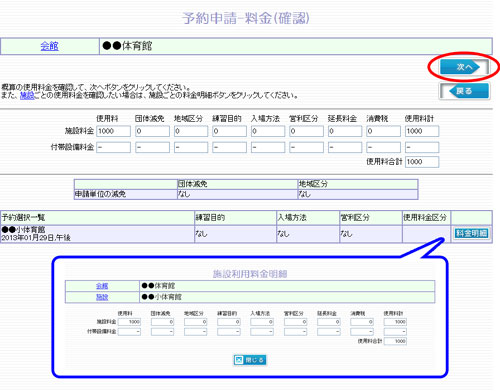This screenshot has width=500, height=391.
Task: Click the 予約選択一覧 column header
Action: [x=23, y=218]
